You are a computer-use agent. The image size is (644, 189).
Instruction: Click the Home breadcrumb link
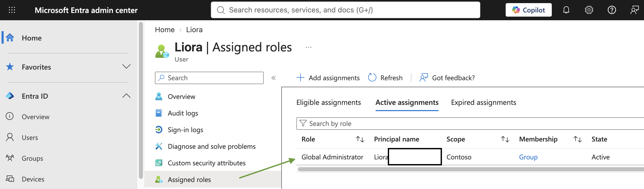click(x=165, y=30)
